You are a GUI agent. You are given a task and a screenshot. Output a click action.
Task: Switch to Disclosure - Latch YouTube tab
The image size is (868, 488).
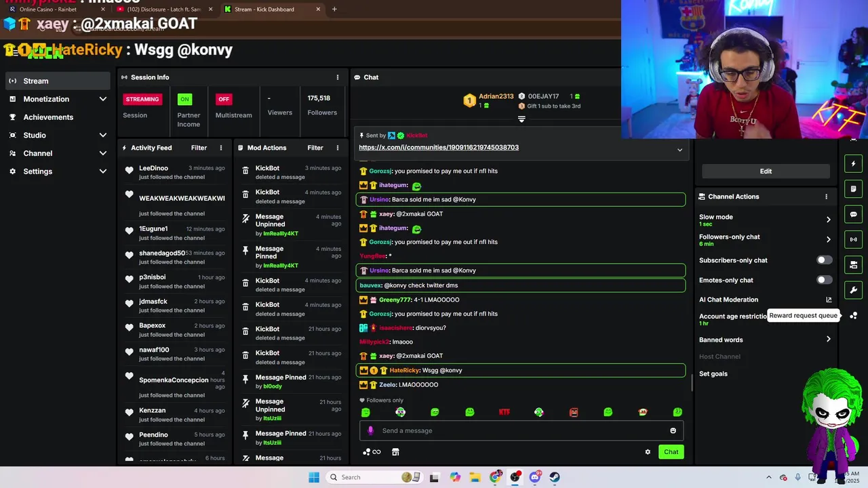coord(163,9)
